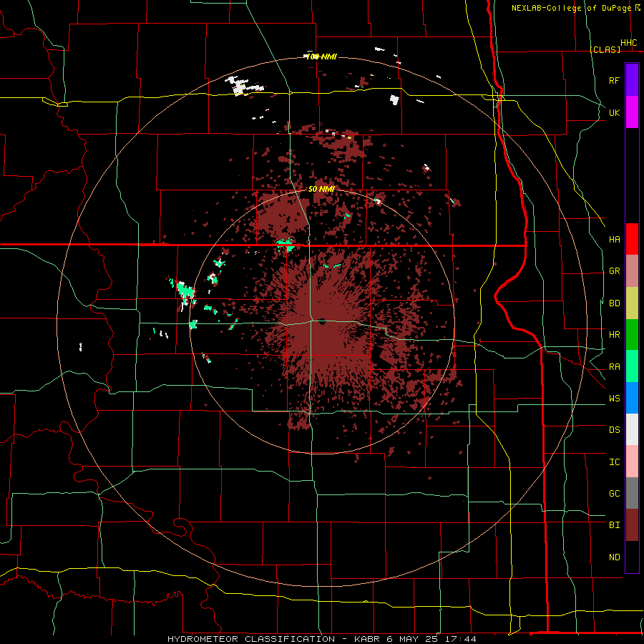Click the WS legend label
This screenshot has width=644, height=644.
click(x=614, y=399)
